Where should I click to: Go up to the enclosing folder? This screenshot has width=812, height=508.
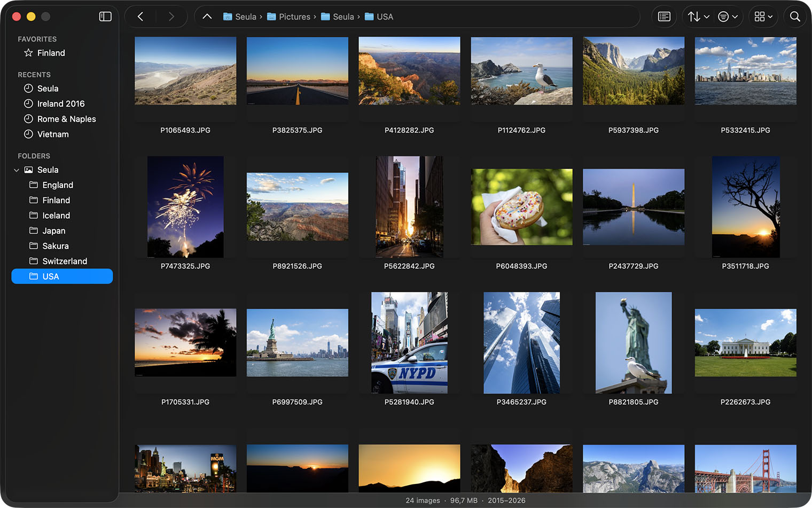point(207,17)
